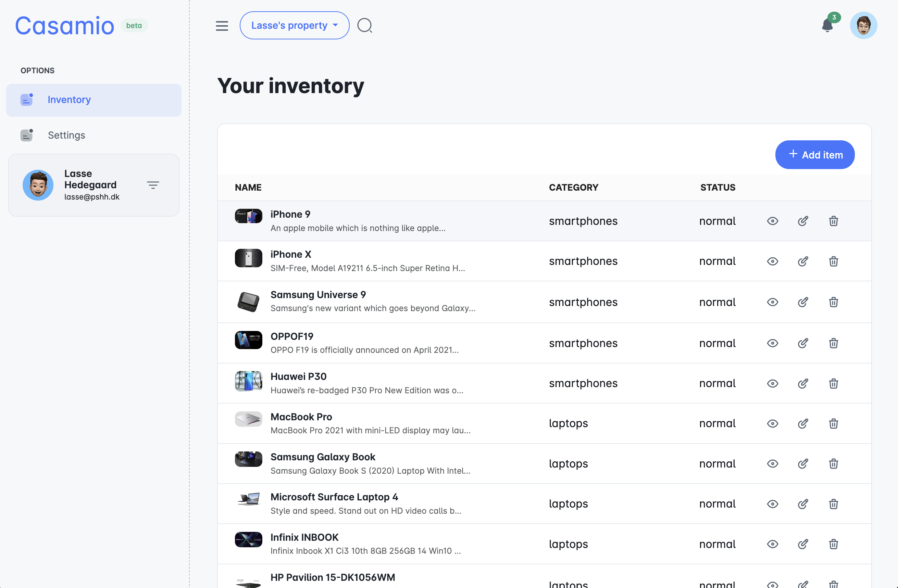
Task: View iPhone X with eye icon
Action: click(772, 261)
